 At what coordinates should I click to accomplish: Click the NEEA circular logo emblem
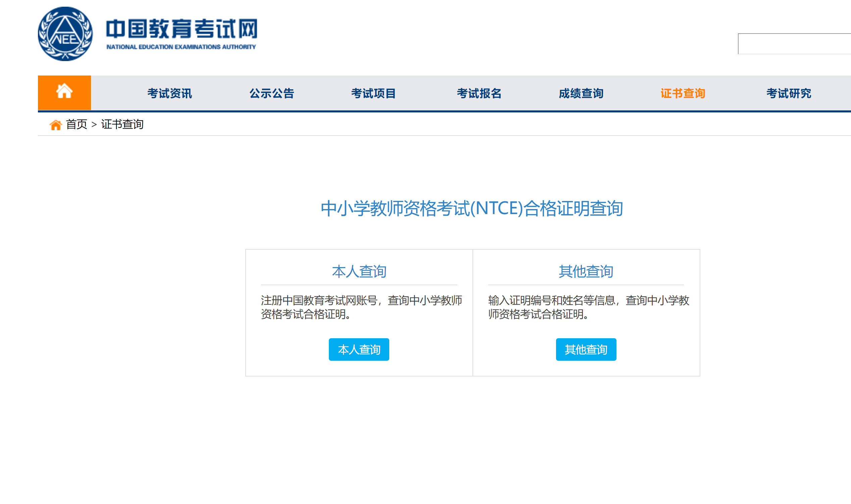65,34
